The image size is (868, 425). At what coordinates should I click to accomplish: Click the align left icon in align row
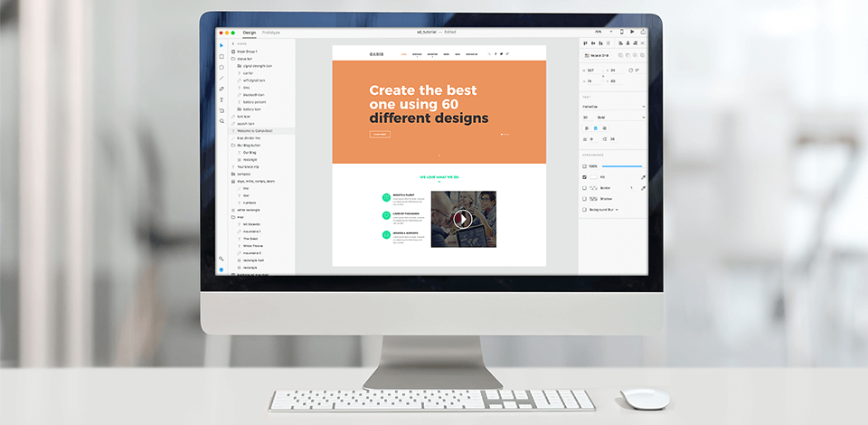click(621, 43)
